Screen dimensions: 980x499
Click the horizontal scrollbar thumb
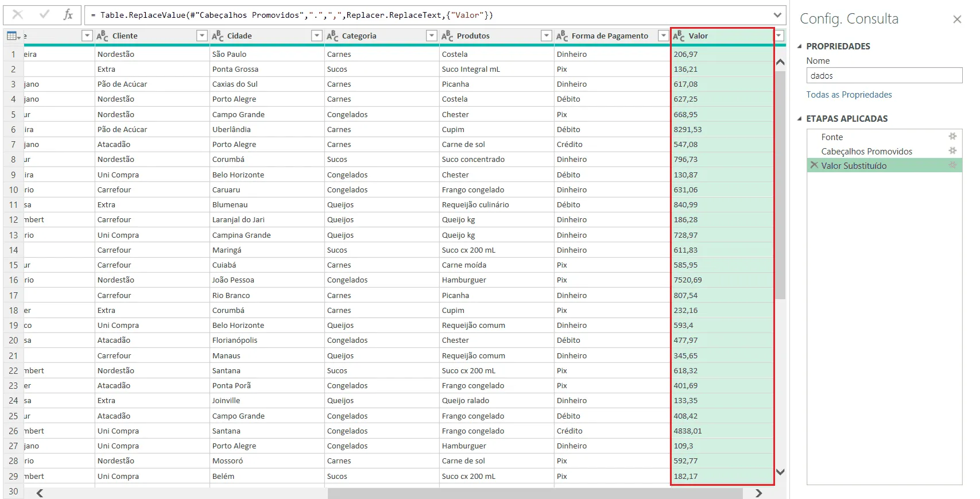click(535, 493)
